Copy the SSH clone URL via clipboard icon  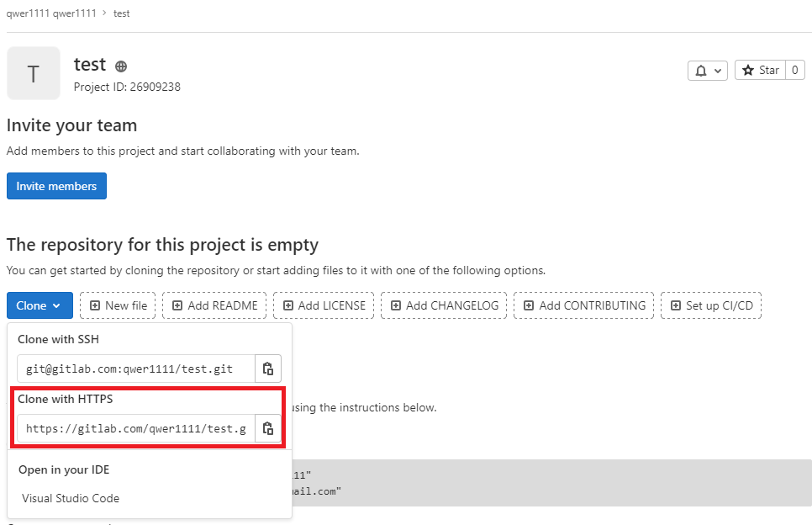pos(268,368)
